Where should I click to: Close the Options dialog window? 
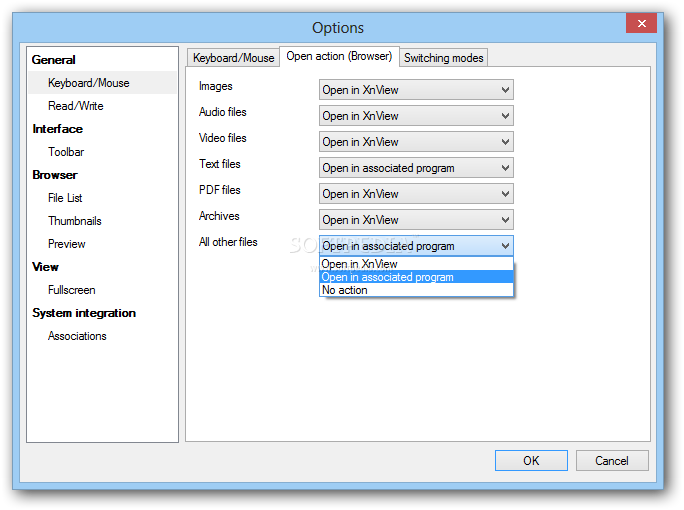pyautogui.click(x=640, y=24)
